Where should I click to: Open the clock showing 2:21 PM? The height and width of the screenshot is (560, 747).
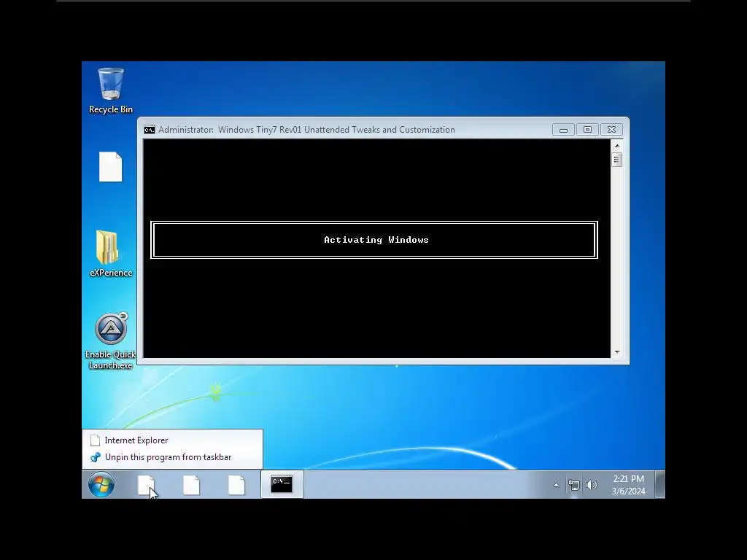[x=628, y=485]
